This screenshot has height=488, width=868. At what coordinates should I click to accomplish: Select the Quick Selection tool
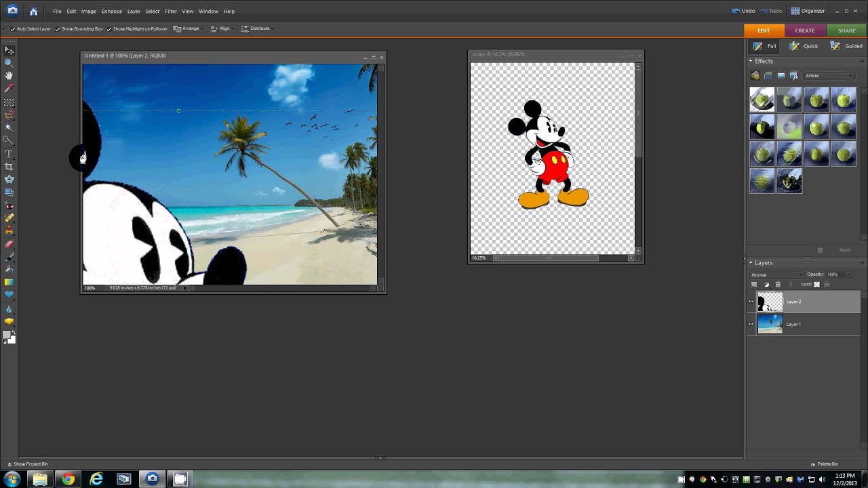click(9, 141)
